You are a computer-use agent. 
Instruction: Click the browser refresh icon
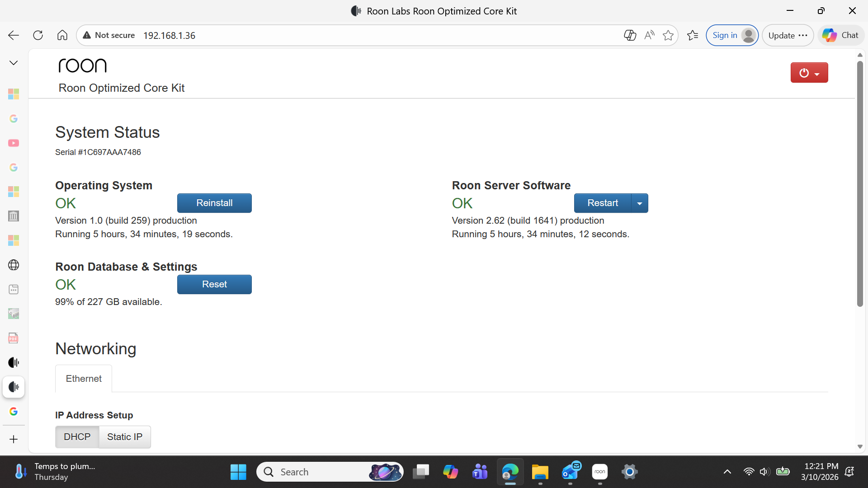coord(38,35)
